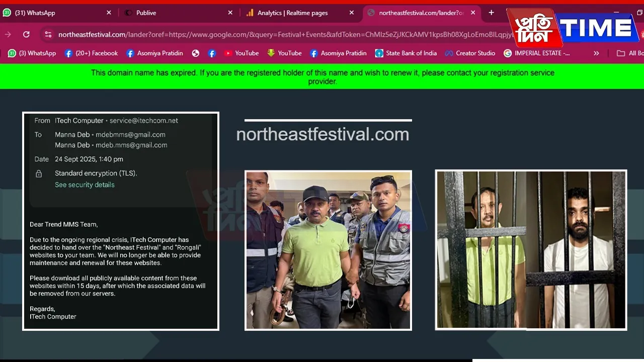Click the globe bookmark icon
This screenshot has width=644, height=362.
tap(196, 53)
